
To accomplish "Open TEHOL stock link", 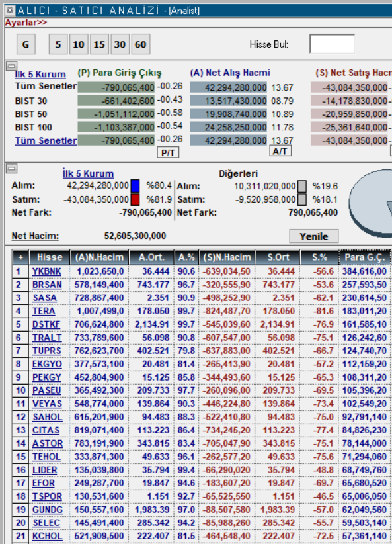I will tap(46, 457).
